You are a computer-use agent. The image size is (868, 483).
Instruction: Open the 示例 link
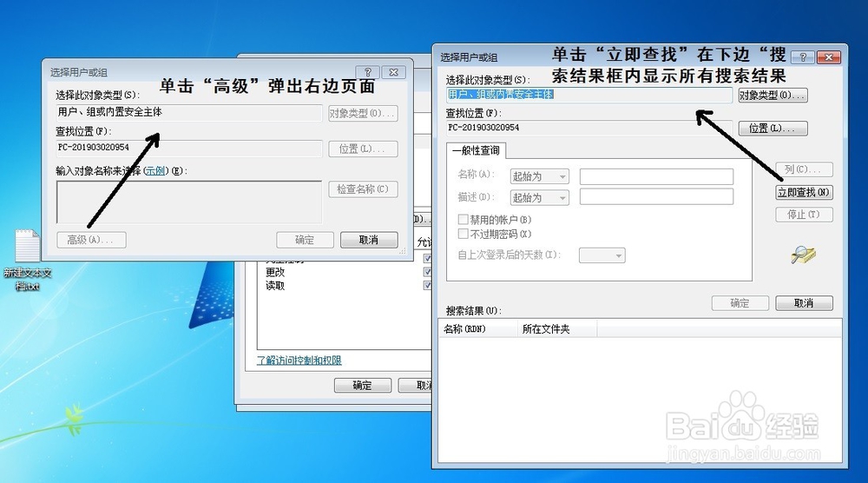point(155,170)
